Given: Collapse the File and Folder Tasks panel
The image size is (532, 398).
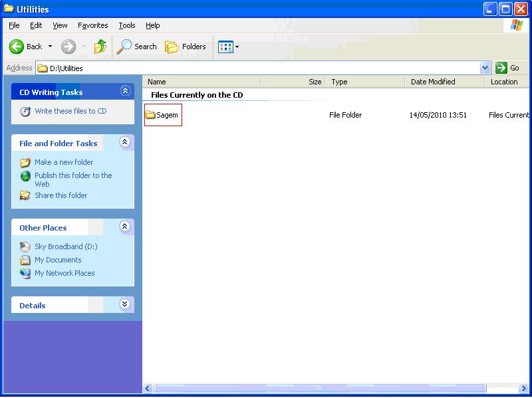Looking at the screenshot, I should click(x=125, y=142).
